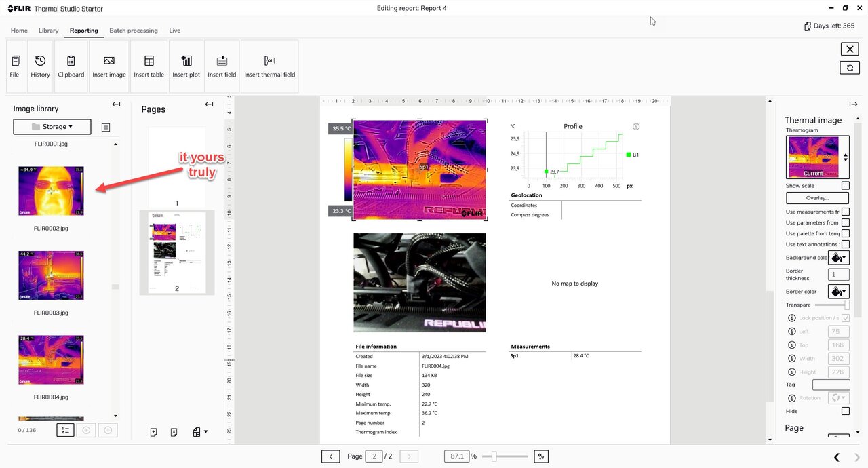Screen dimensions: 868x468
Task: Go to the Library tab
Action: pos(48,31)
